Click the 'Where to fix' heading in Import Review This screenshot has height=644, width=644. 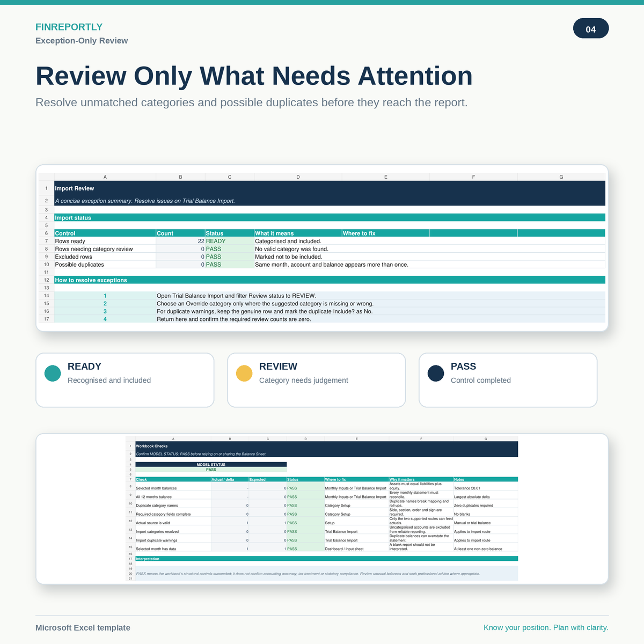pos(386,233)
